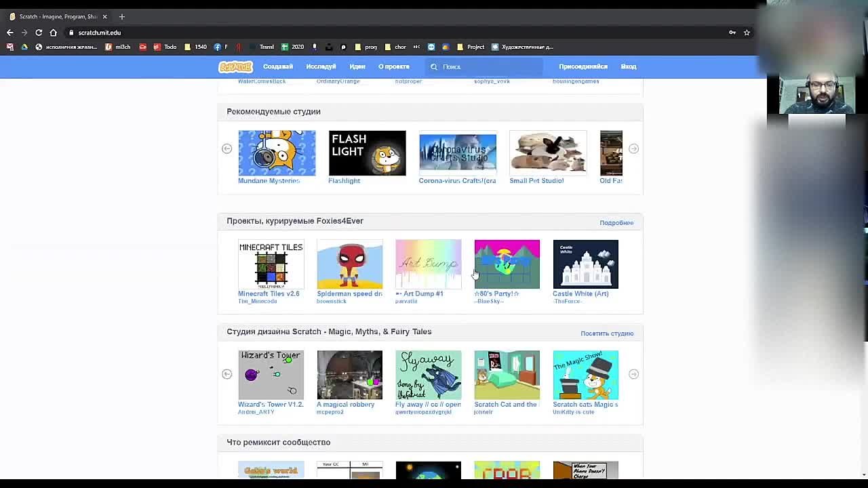Click the browser home icon
Screen dimensions: 868x488
(x=54, y=33)
